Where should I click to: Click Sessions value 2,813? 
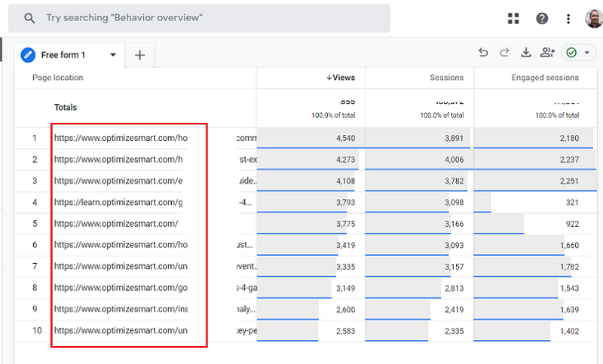tap(455, 289)
